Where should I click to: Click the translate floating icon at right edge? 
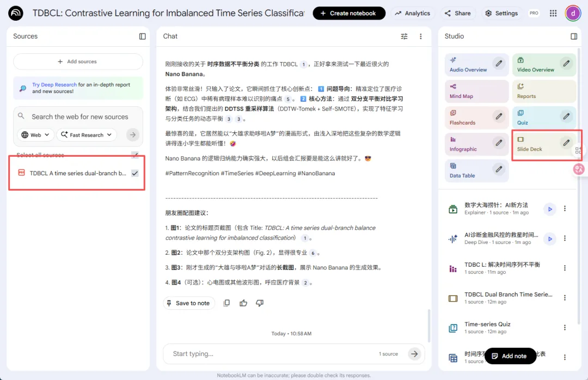(x=579, y=169)
